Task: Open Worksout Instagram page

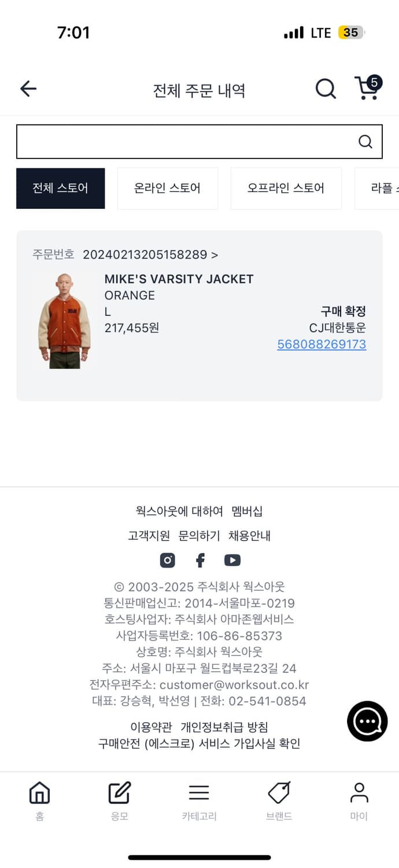Action: 167,560
